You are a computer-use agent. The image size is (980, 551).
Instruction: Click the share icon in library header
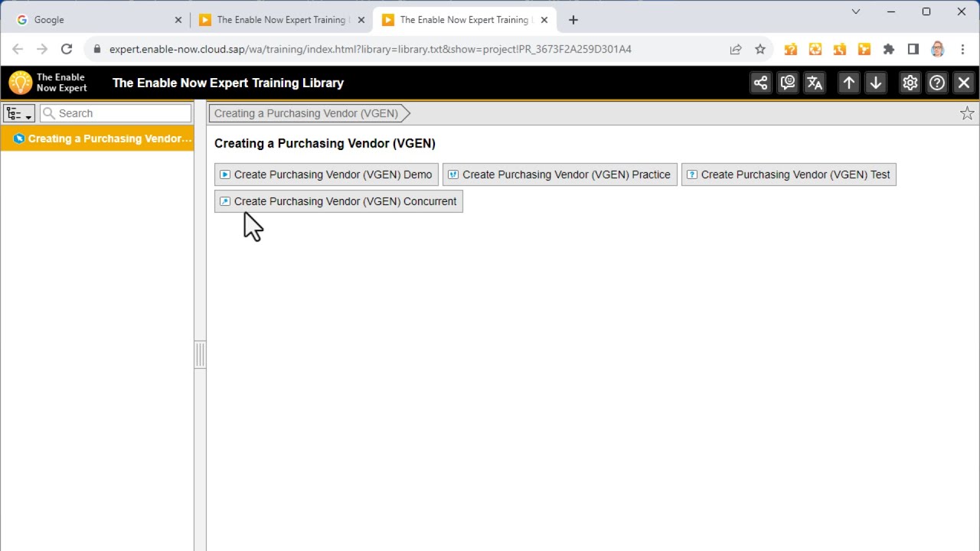pyautogui.click(x=760, y=83)
